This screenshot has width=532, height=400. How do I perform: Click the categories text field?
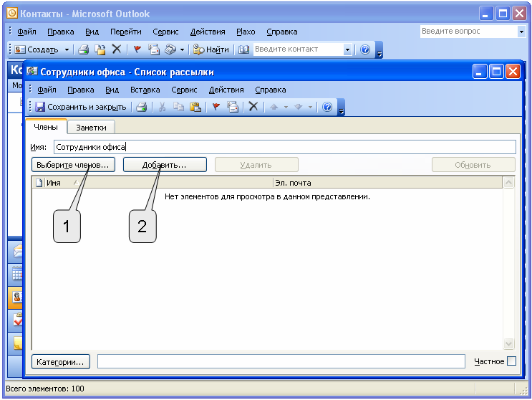click(x=281, y=361)
